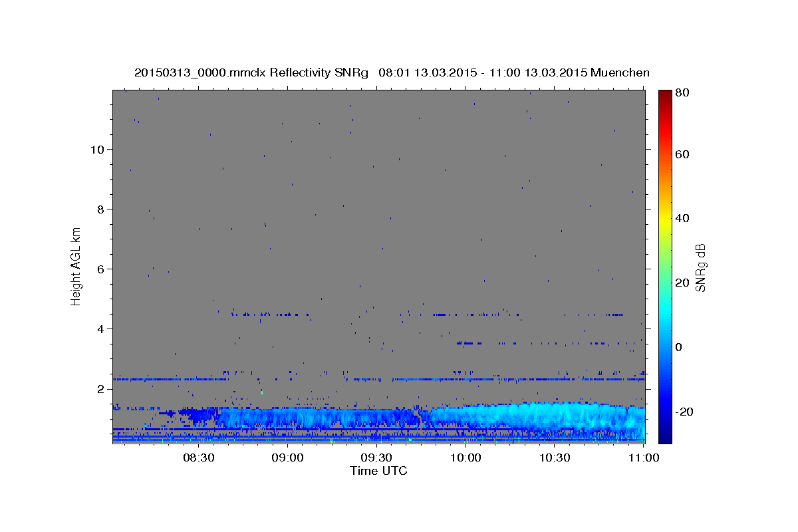Click the height tick label 4
Viewport: 798px width, 532px height.
pos(100,329)
